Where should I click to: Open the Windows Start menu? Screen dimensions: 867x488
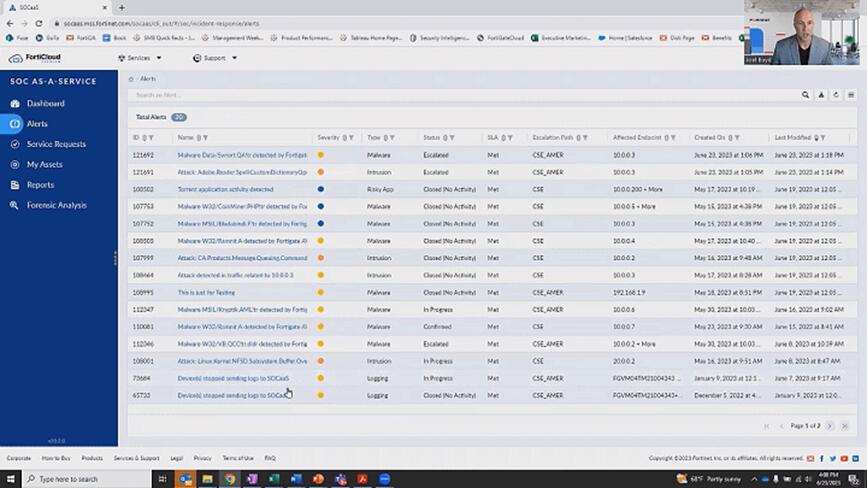click(x=11, y=479)
